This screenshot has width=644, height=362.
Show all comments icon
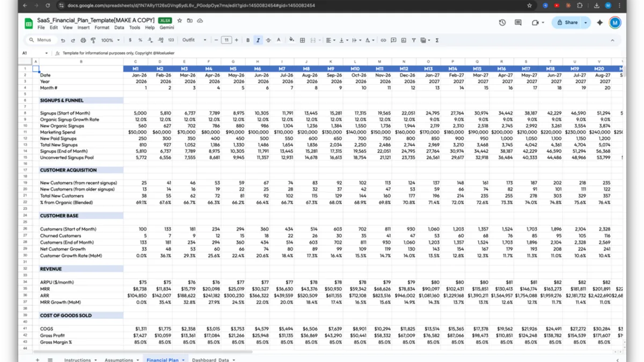tap(518, 23)
